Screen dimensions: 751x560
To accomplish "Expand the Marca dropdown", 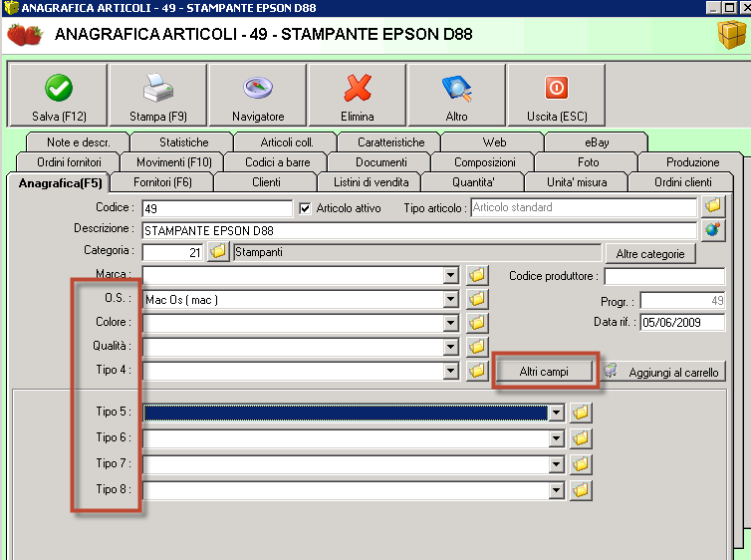I will (450, 275).
